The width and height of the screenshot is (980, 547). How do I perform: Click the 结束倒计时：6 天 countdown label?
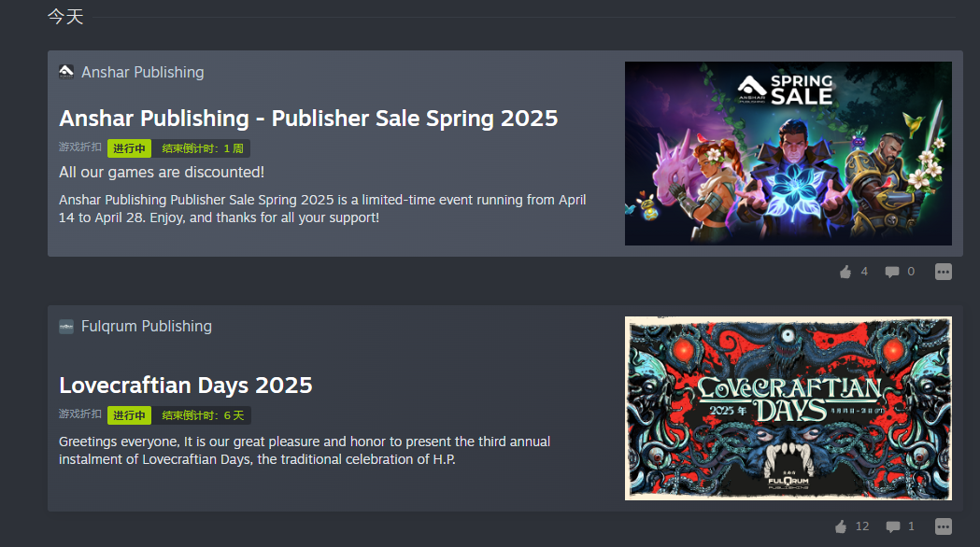[203, 415]
